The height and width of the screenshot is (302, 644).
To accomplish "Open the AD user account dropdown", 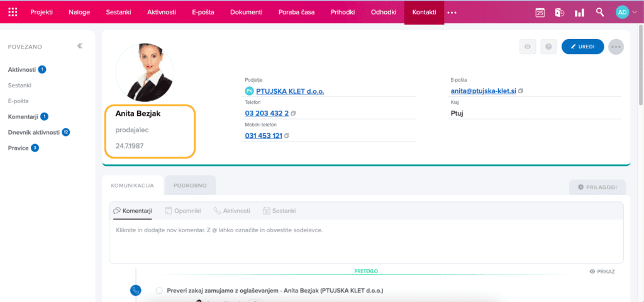I will (625, 12).
